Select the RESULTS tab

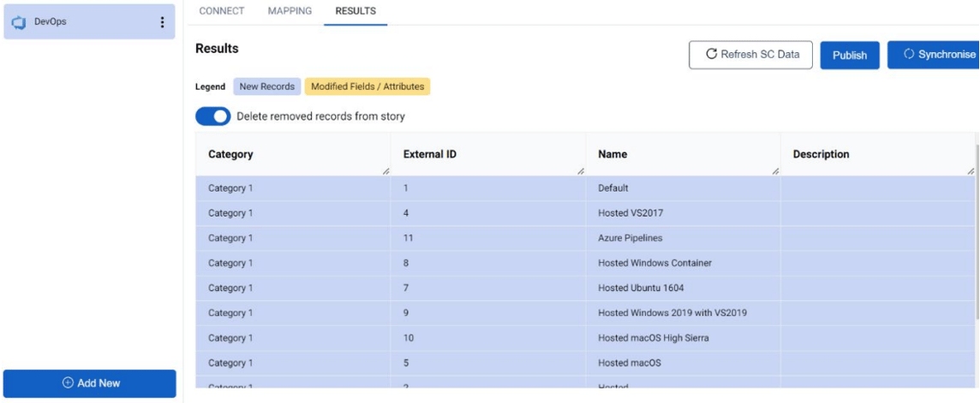(356, 11)
